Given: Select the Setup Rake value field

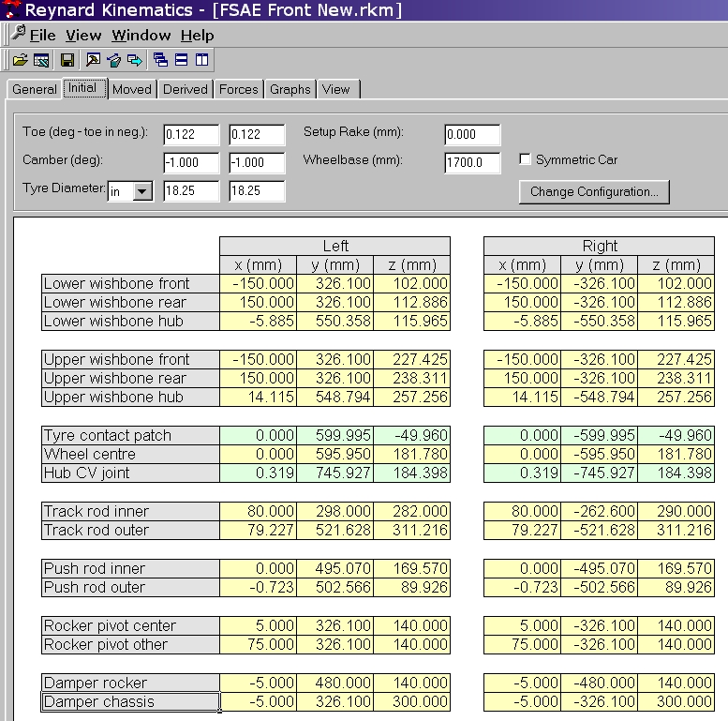Looking at the screenshot, I should 472,135.
